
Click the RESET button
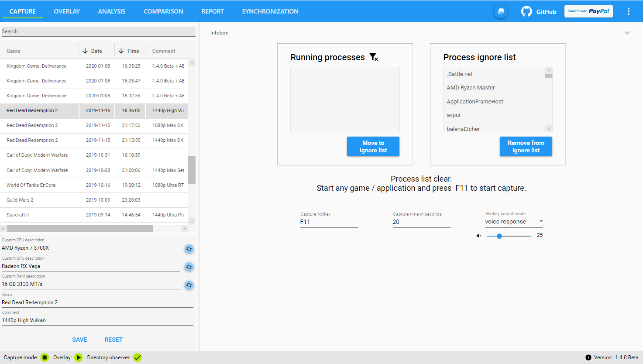(113, 340)
